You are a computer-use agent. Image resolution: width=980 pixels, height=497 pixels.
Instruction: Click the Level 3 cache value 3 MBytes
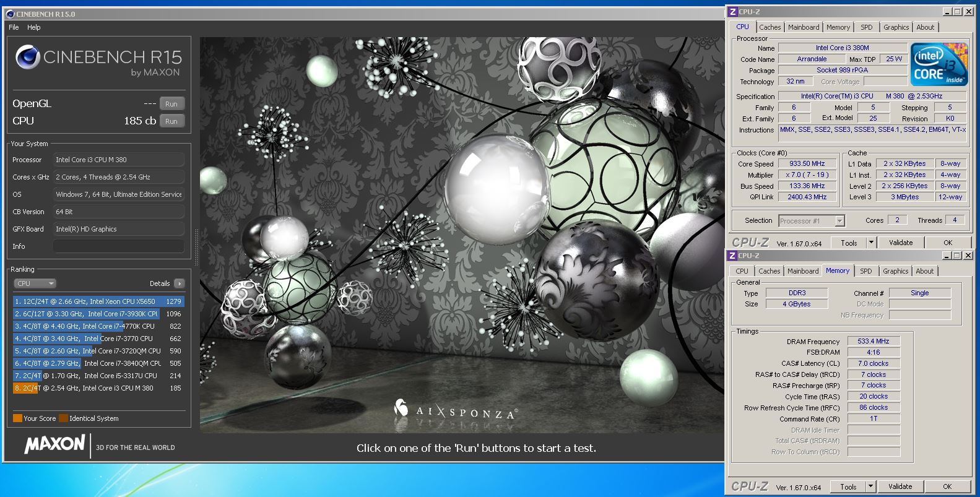pyautogui.click(x=904, y=197)
